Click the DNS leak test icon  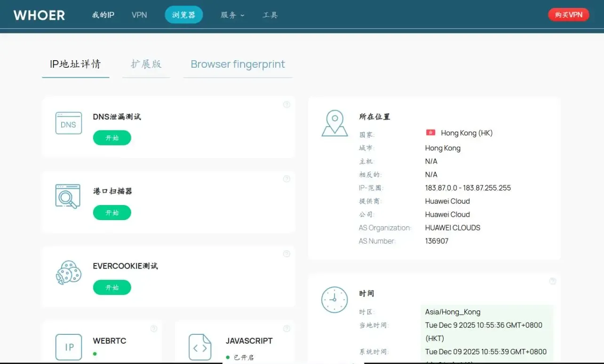68,123
